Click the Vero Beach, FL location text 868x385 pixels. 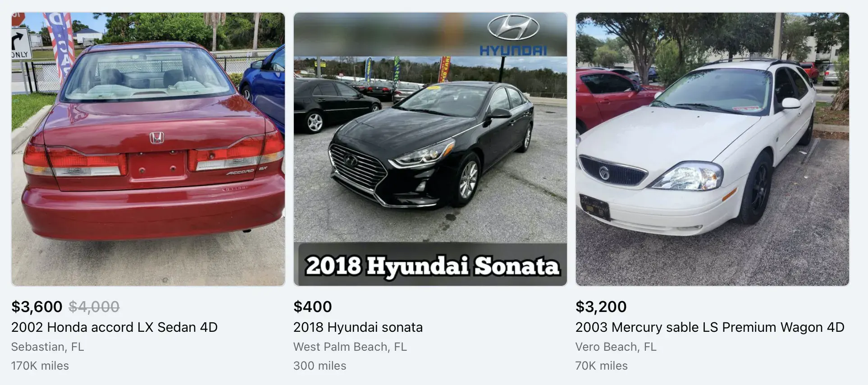(616, 347)
